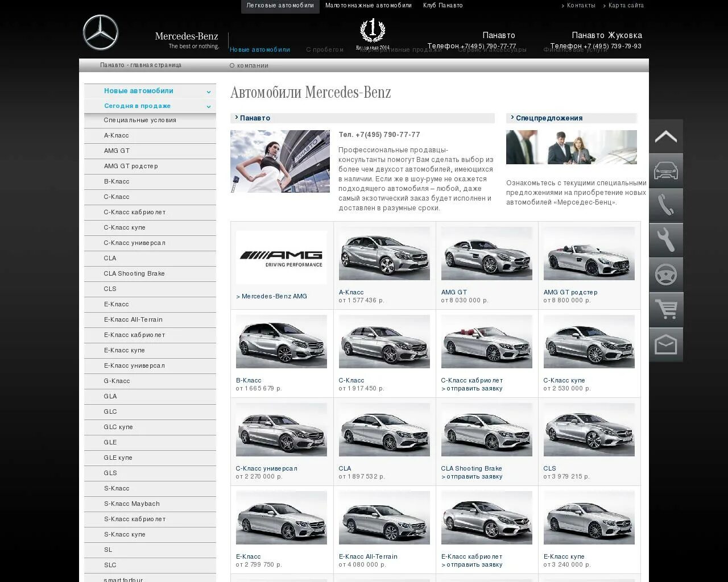Select SLC in the sidebar list
The image size is (728, 582).
pos(150,566)
